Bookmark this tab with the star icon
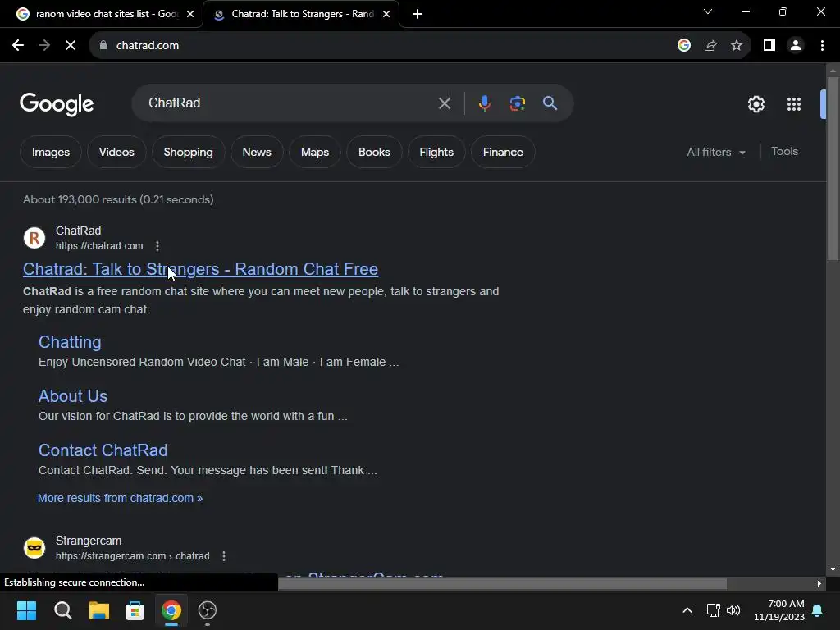The height and width of the screenshot is (630, 840). [737, 46]
